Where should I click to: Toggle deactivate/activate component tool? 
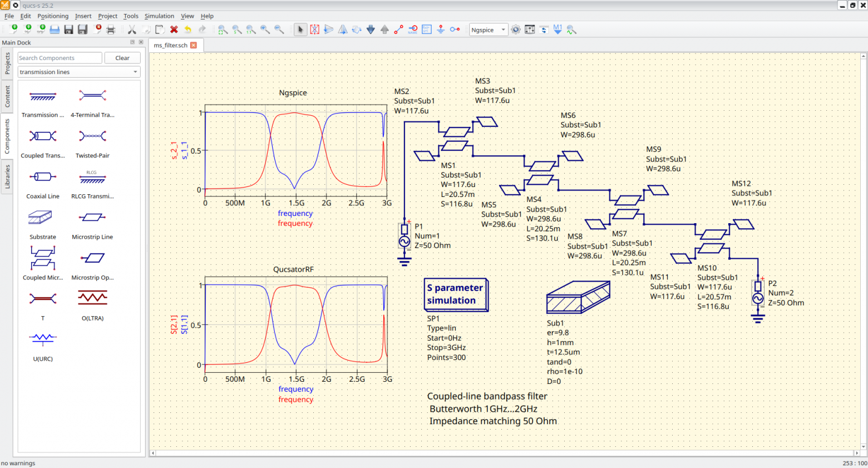coord(314,29)
